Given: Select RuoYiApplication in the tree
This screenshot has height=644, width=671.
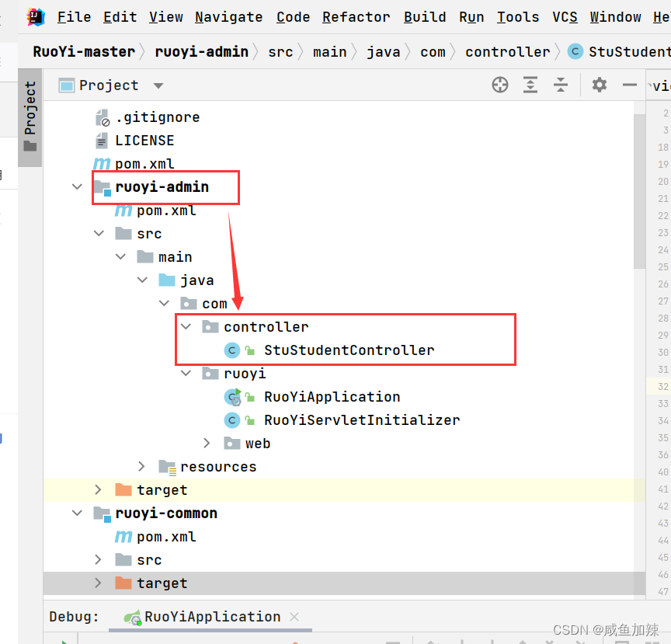Looking at the screenshot, I should tap(332, 397).
